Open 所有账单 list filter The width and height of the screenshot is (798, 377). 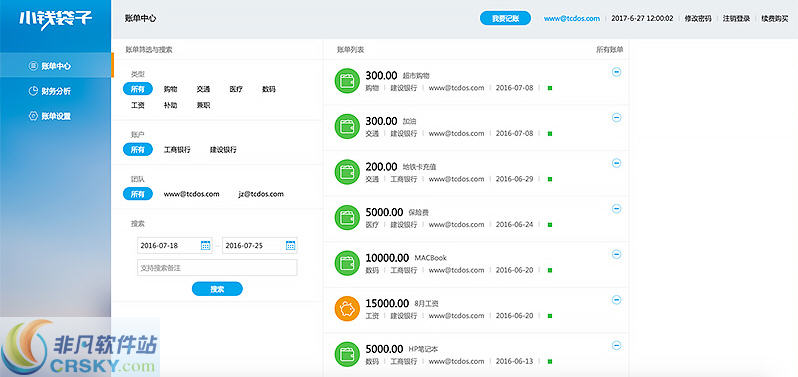610,50
